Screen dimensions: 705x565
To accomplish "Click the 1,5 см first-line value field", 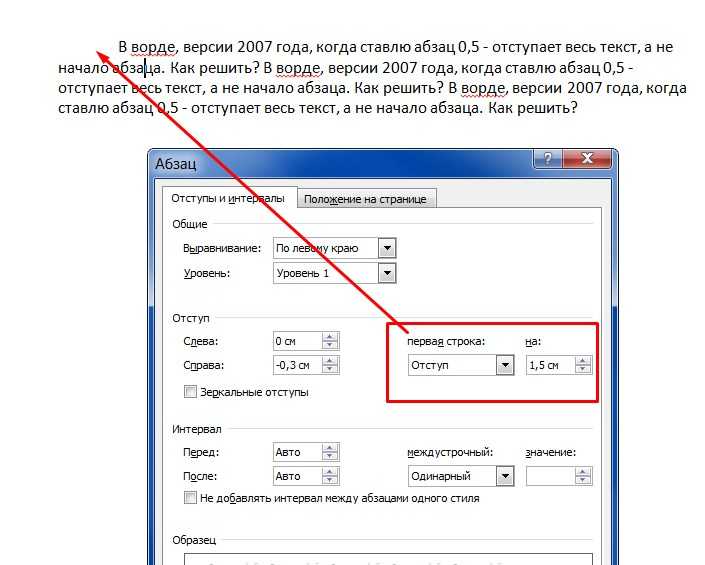I will click(550, 365).
